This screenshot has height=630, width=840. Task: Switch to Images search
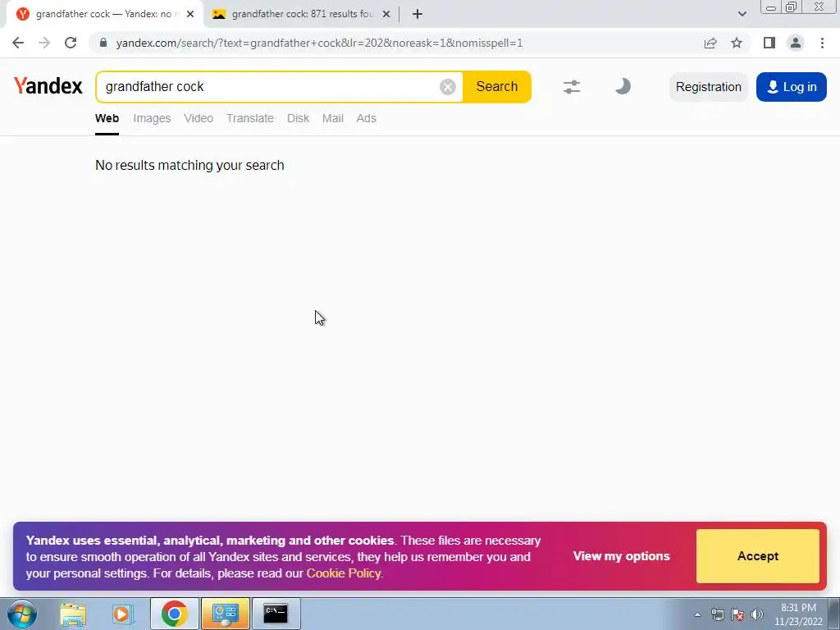(152, 118)
